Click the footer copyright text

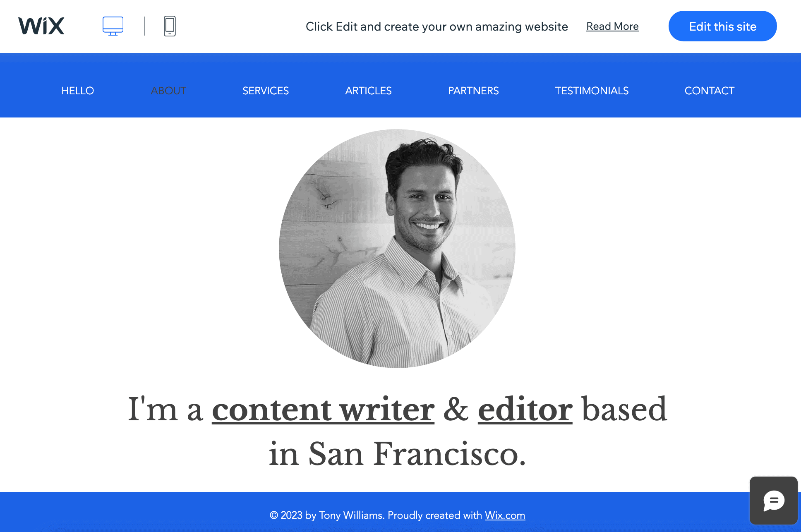(372, 515)
